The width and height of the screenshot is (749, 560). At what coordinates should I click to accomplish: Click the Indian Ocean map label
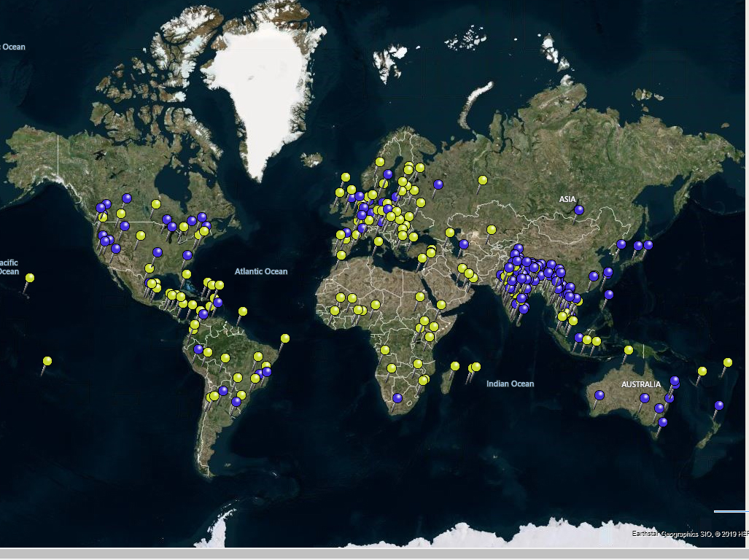tap(510, 384)
